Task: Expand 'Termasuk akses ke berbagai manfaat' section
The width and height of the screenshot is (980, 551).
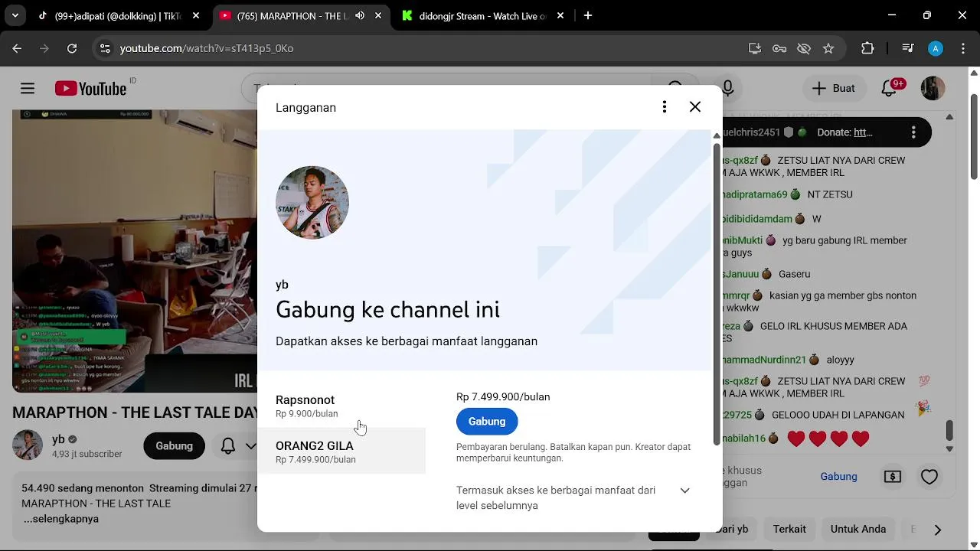Action: click(573, 497)
